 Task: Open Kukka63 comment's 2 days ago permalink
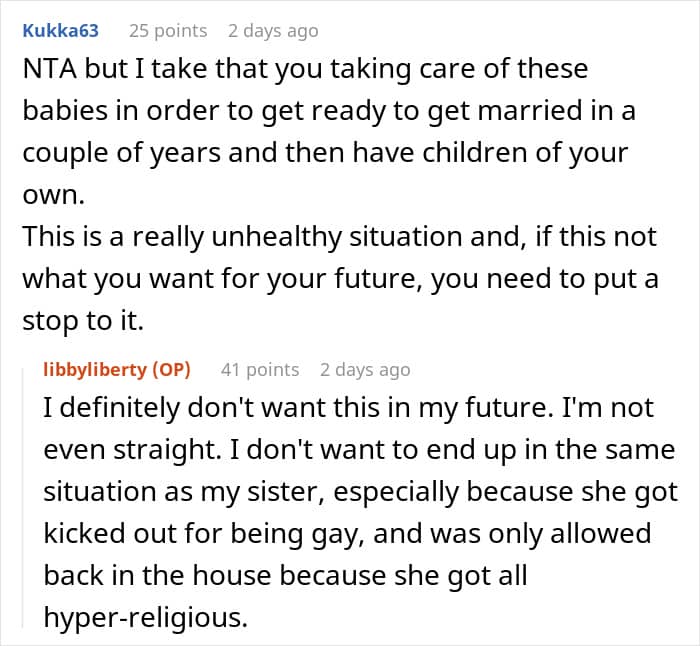coord(273,31)
